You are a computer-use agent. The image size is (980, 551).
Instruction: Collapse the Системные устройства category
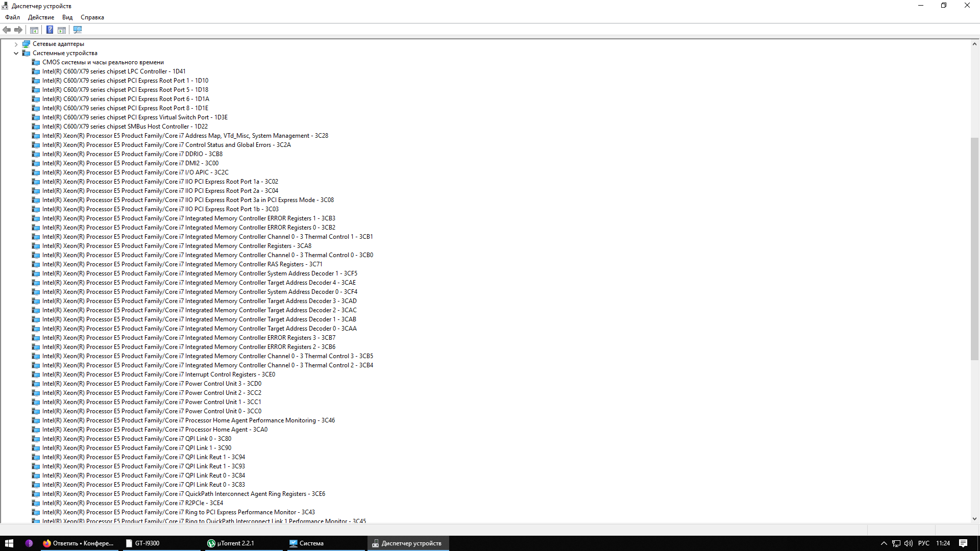pyautogui.click(x=16, y=53)
